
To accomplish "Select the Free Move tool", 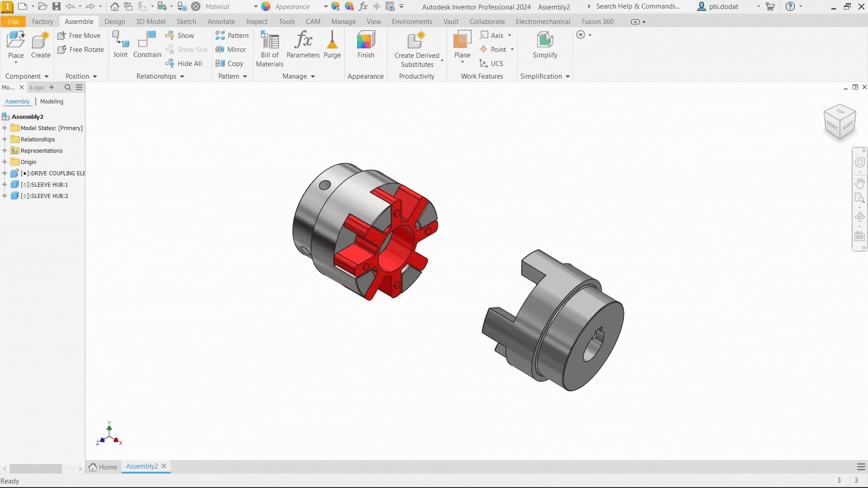I will tap(79, 36).
